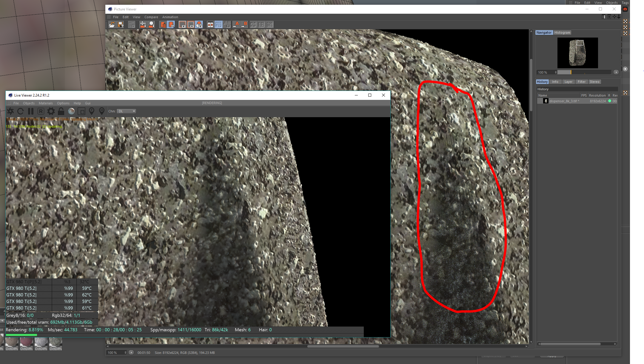Viewport: 644px width, 364px height.
Task: Open the Chn channel dropdown
Action: point(127,111)
